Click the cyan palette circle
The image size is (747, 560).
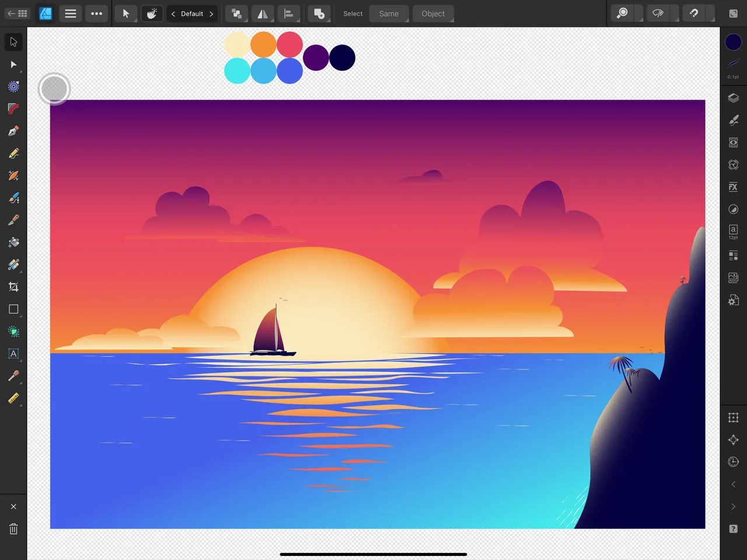[237, 71]
